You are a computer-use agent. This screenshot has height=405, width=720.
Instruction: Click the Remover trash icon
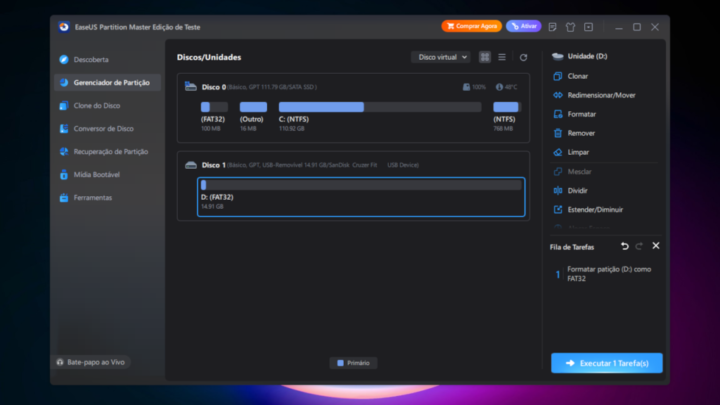(558, 133)
